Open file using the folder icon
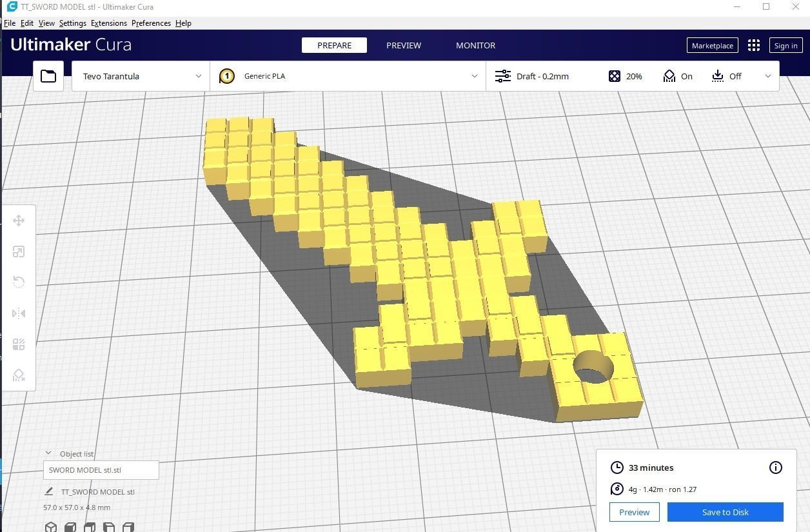This screenshot has width=810, height=532. [x=48, y=76]
